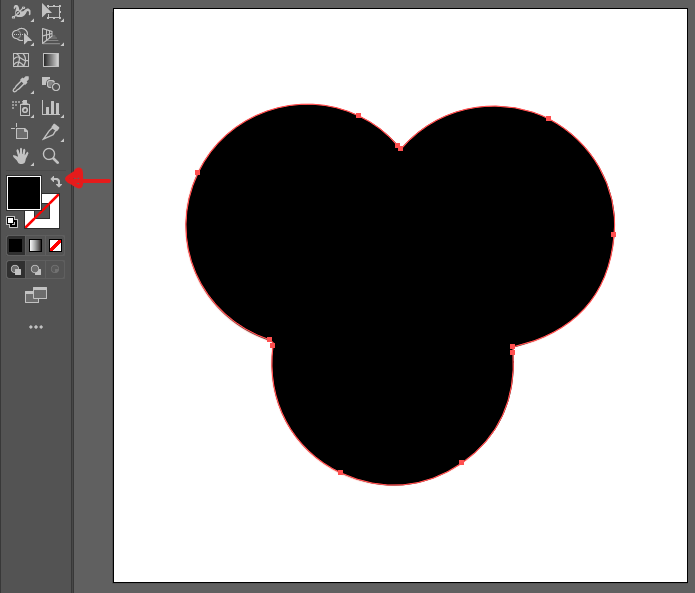Image resolution: width=695 pixels, height=593 pixels.
Task: Select the Artboard tool
Action: (21, 132)
